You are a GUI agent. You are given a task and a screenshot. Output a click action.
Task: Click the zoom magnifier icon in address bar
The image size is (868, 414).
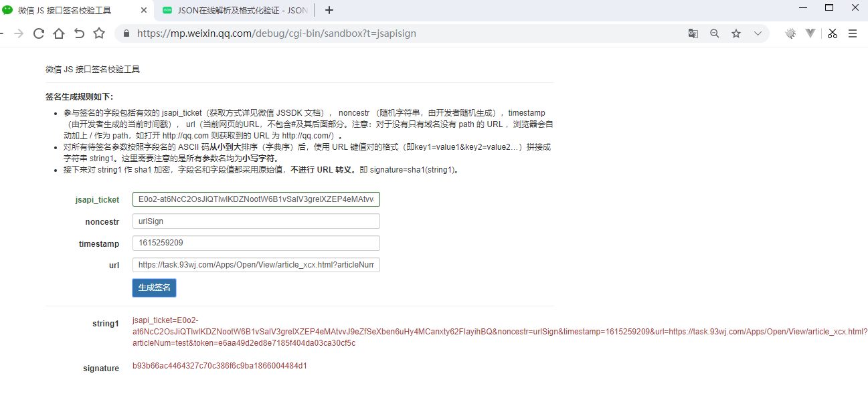715,33
